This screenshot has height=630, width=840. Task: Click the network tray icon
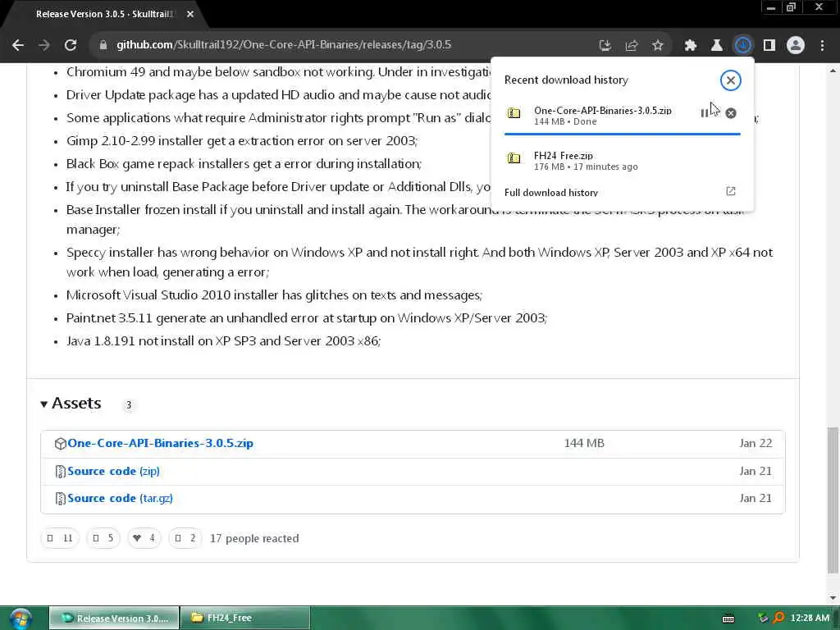pos(762,619)
